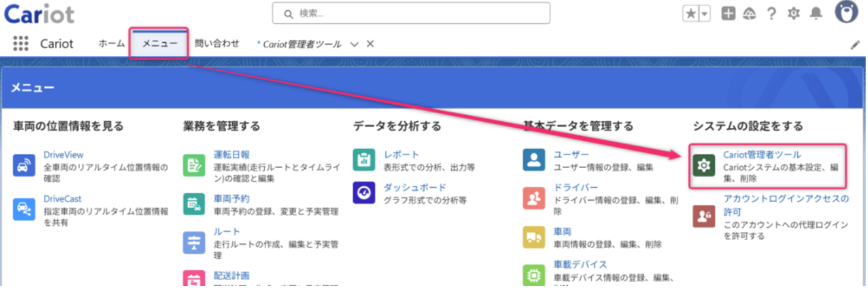Open the 問い合わせ tab
Viewport: 868px width, 293px height.
pos(217,43)
